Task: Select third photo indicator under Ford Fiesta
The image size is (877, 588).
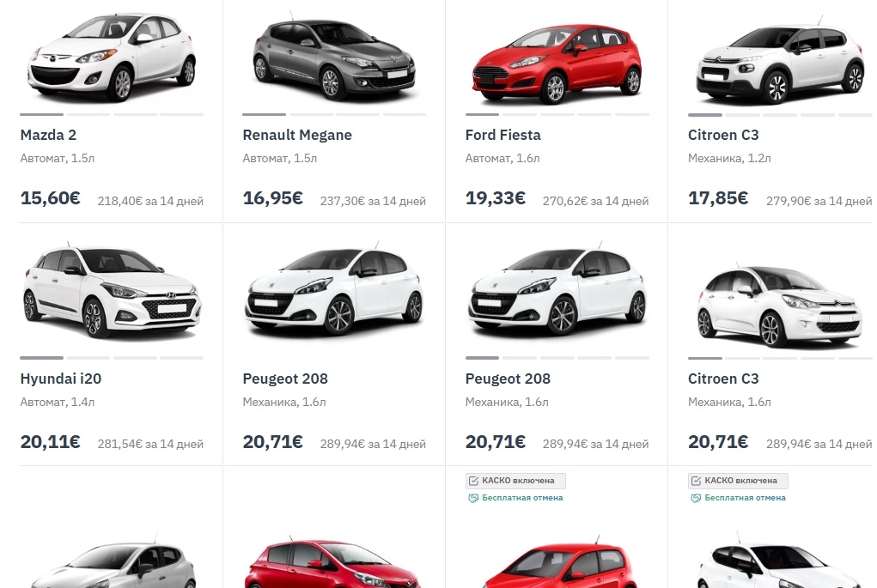Action: tap(557, 114)
